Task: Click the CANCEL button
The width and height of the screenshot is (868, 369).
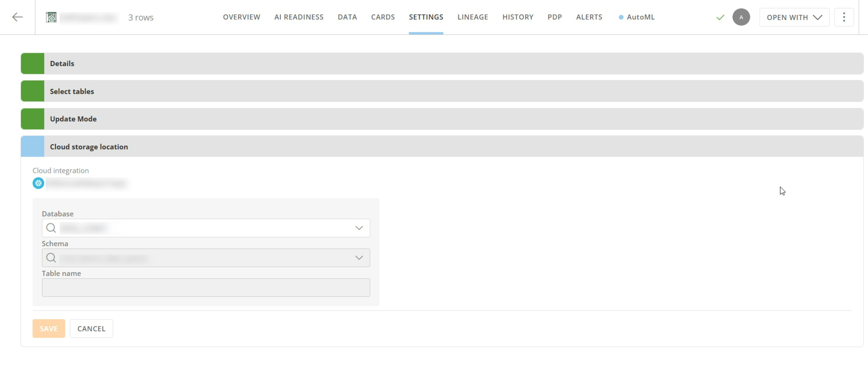Action: pyautogui.click(x=91, y=329)
